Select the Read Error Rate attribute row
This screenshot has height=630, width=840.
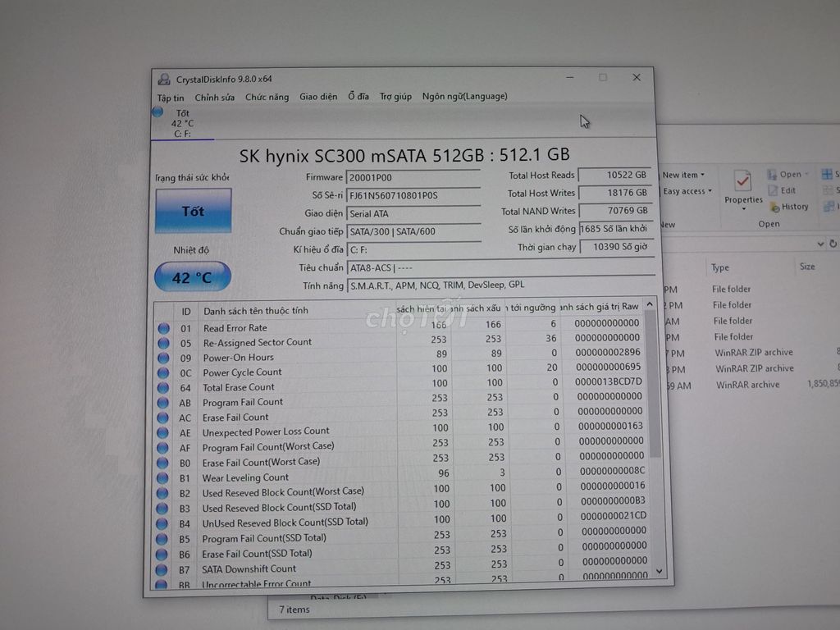click(399, 326)
